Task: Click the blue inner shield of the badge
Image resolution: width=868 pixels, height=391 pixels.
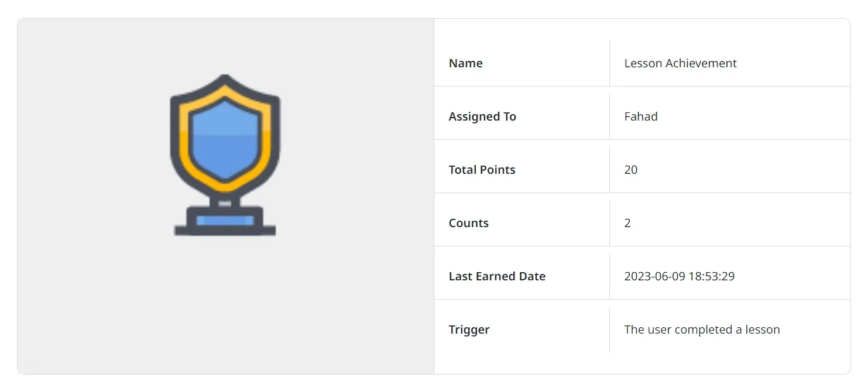Action: coord(225,140)
